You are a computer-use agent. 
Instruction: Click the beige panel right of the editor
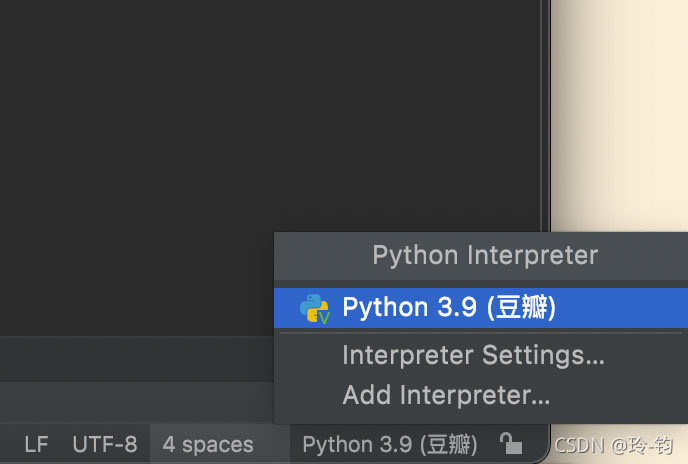tap(620, 120)
